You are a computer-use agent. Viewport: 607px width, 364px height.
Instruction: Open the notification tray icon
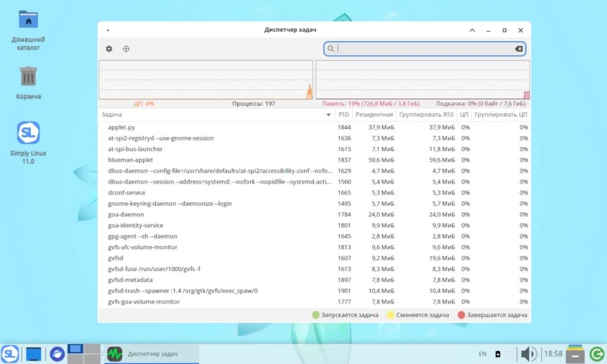(x=509, y=354)
